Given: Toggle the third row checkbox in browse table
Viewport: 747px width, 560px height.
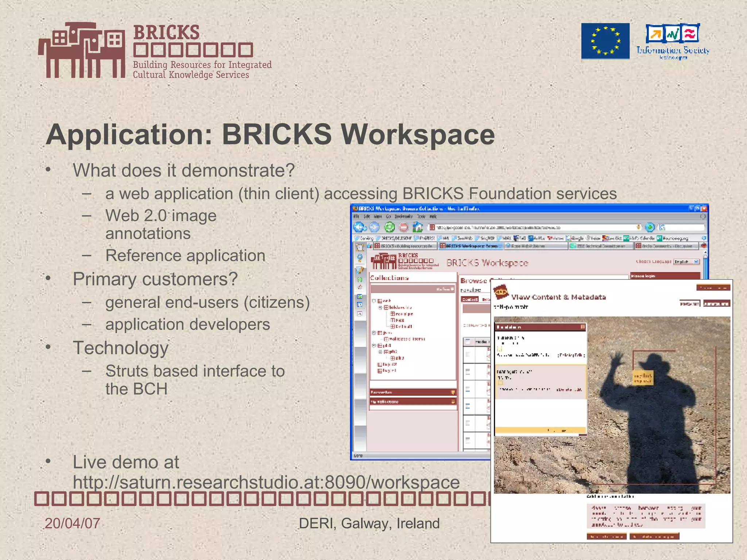Looking at the screenshot, I should (x=468, y=389).
